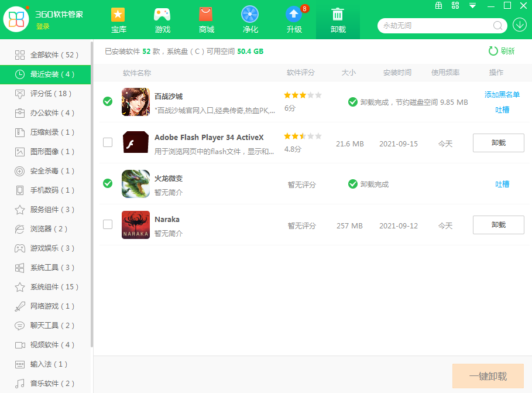Click the gift box icon in title bar
Image resolution: width=532 pixels, height=393 pixels.
[439, 5]
